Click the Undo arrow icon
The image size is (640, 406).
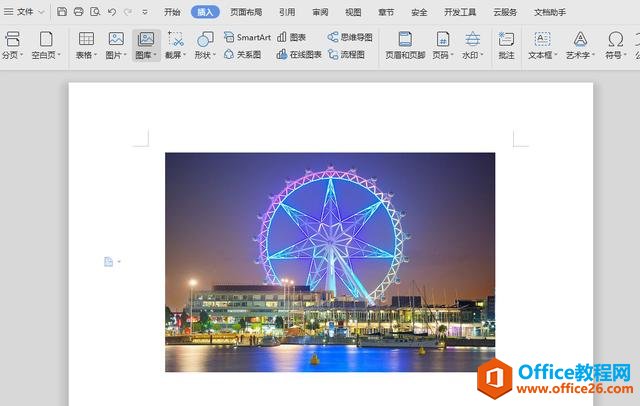point(112,12)
